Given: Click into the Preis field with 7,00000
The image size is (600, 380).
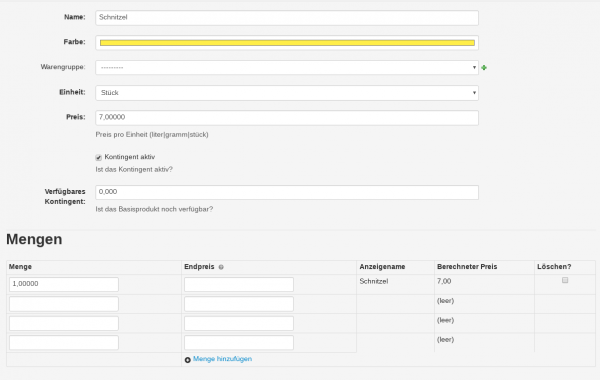Looking at the screenshot, I should [x=287, y=118].
